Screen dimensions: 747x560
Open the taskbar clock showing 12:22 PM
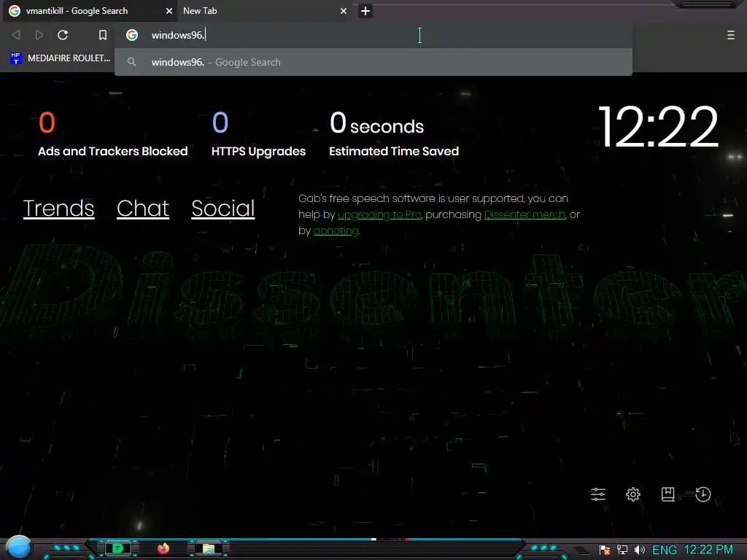pyautogui.click(x=708, y=550)
